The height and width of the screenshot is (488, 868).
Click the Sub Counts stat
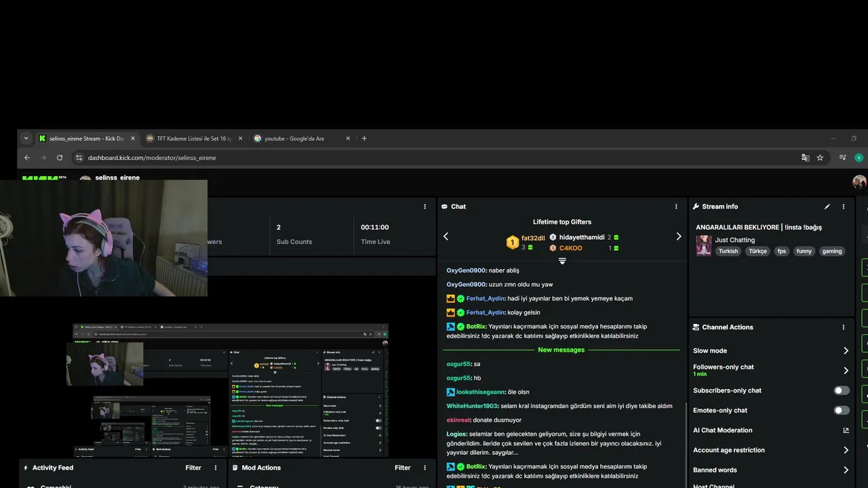click(x=294, y=235)
